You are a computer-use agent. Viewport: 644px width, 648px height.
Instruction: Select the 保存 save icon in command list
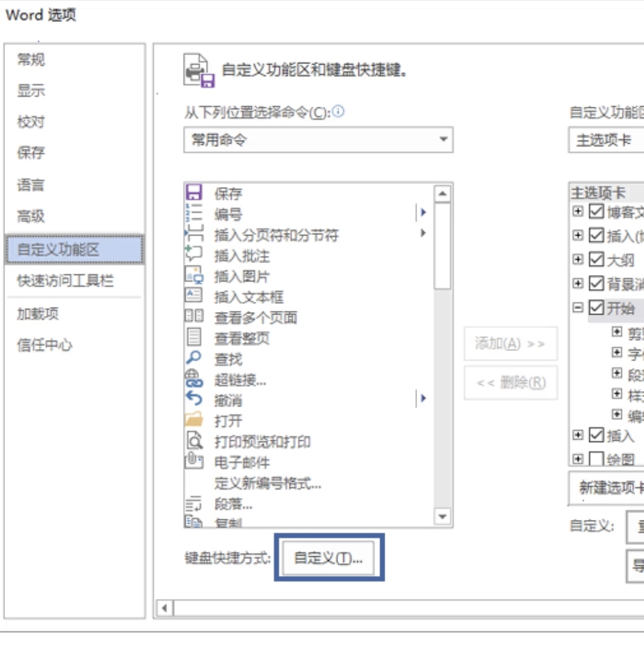(x=194, y=193)
